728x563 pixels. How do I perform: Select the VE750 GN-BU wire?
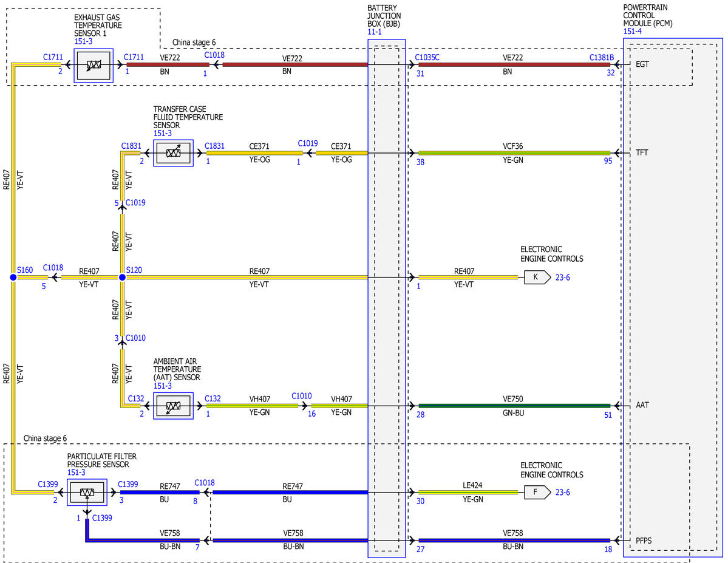pos(514,406)
